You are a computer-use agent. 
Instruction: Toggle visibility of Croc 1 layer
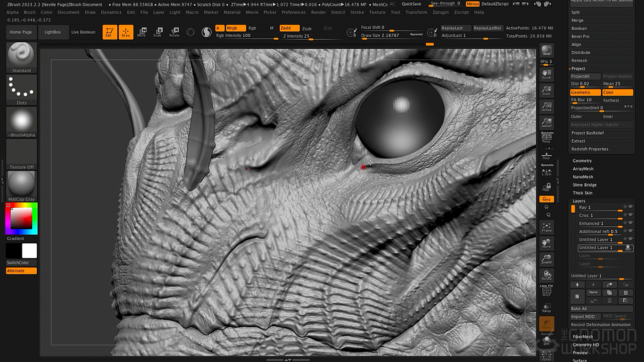tap(630, 215)
